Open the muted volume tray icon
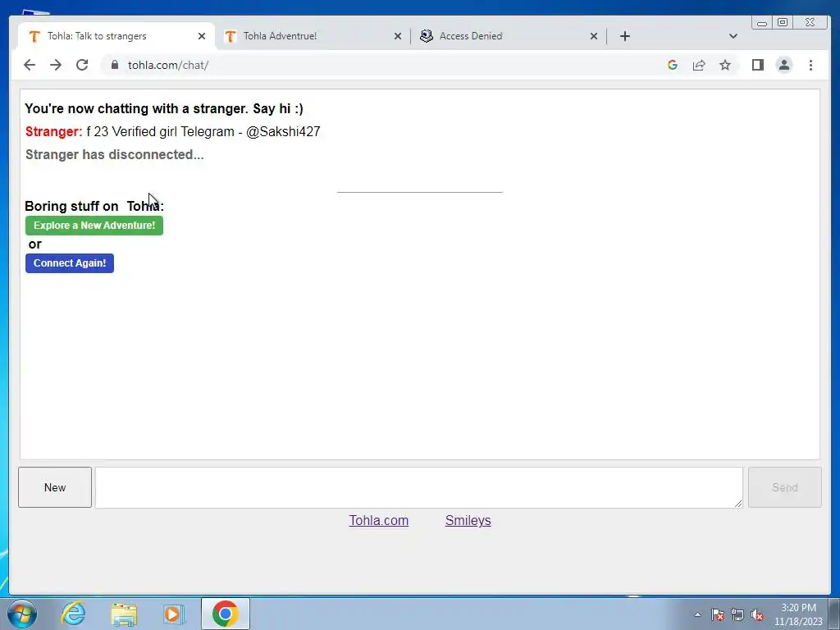 757,614
